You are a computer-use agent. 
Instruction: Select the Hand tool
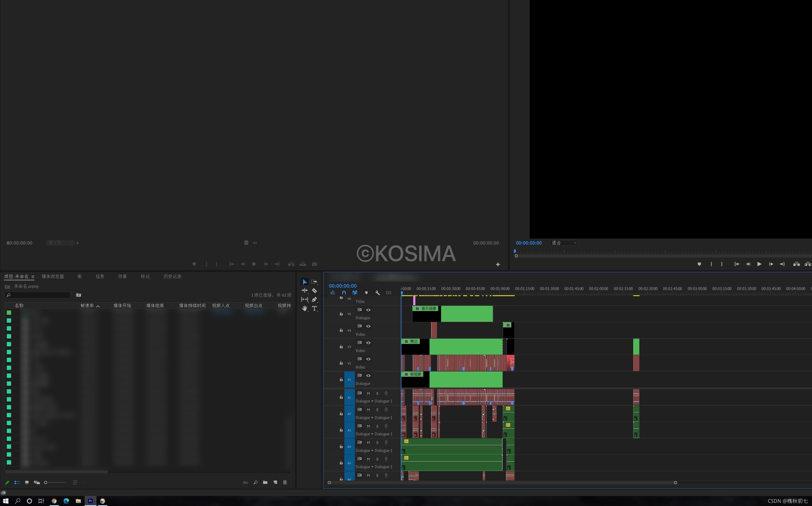[304, 308]
